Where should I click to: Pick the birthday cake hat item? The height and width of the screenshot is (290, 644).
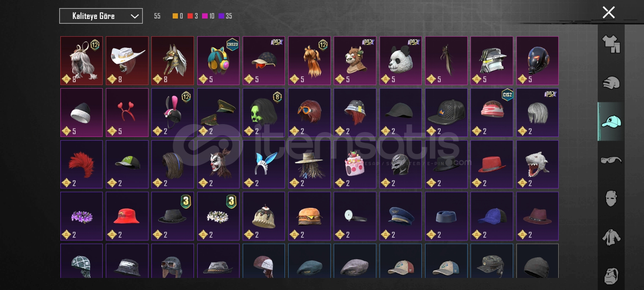click(x=355, y=164)
